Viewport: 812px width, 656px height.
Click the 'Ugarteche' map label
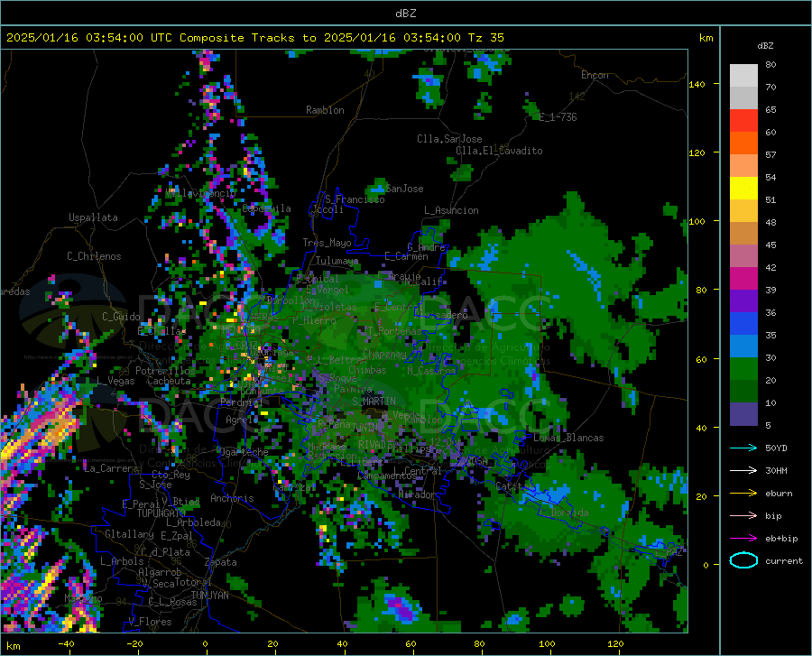point(243,452)
